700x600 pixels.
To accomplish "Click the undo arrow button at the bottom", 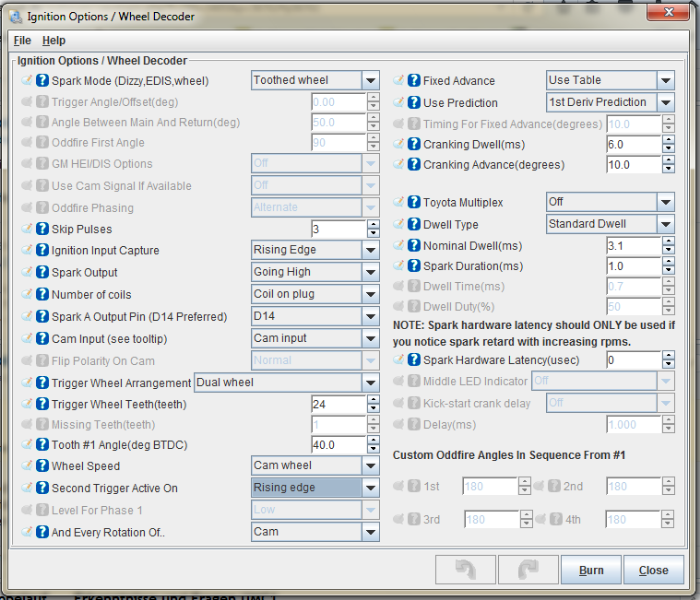I will point(465,570).
